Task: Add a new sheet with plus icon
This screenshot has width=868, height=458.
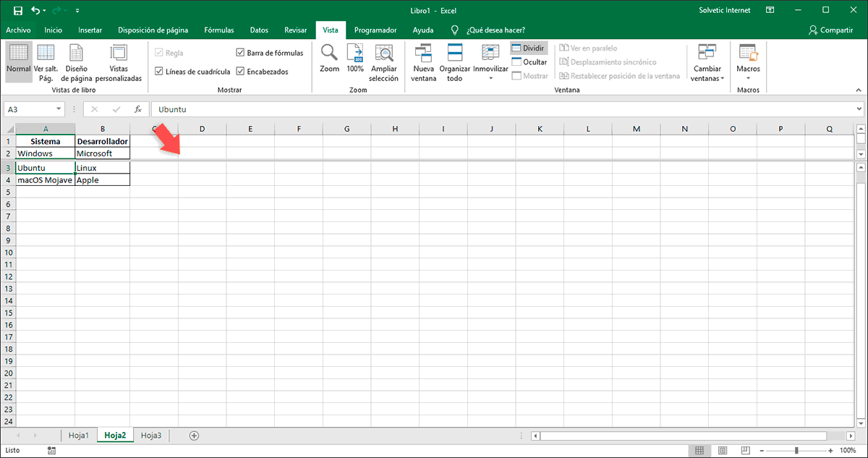Action: coord(193,435)
